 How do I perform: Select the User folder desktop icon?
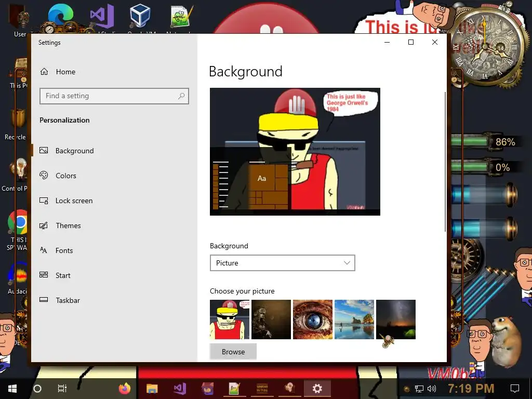pos(19,21)
